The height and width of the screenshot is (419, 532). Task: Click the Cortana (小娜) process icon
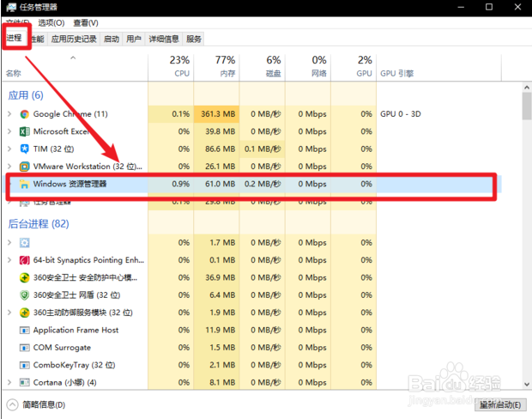pyautogui.click(x=24, y=382)
